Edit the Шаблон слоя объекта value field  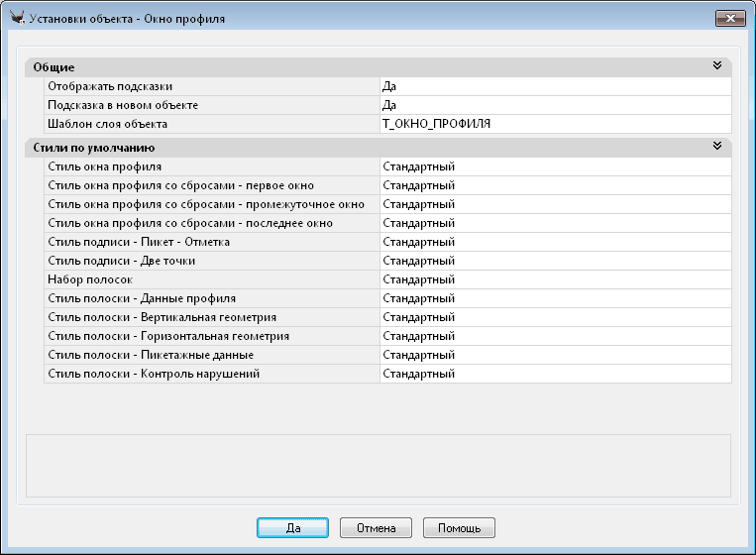pos(555,124)
